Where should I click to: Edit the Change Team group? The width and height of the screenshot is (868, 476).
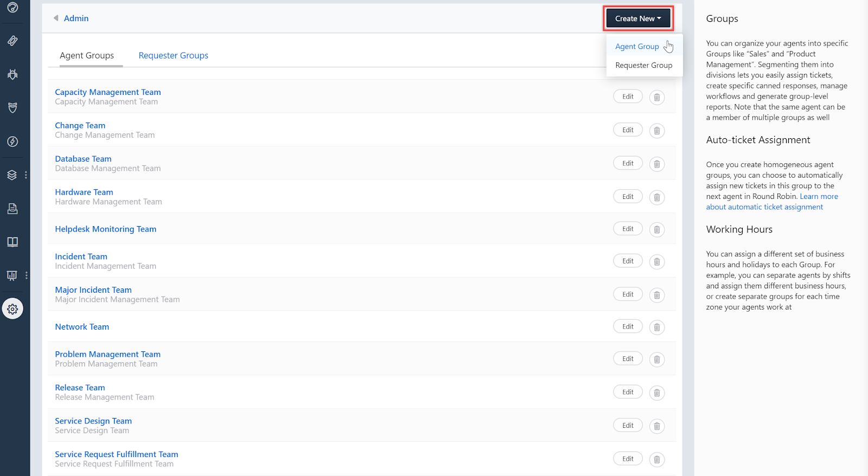[x=628, y=130]
